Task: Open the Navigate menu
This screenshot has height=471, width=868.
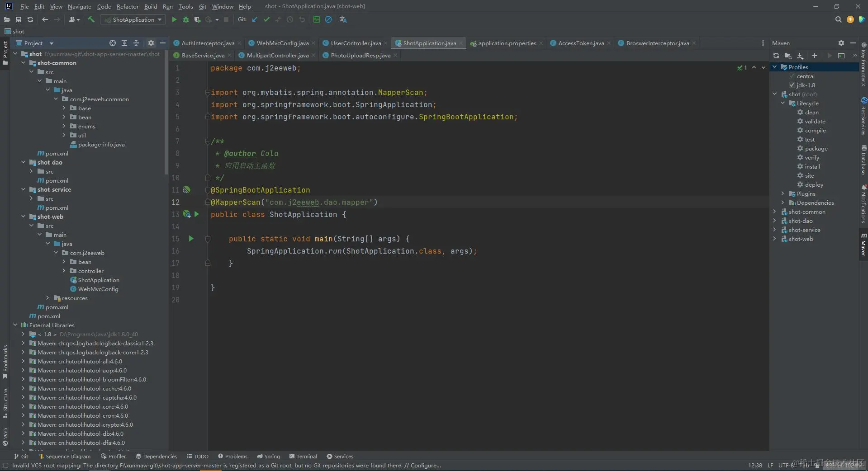Action: [x=80, y=6]
